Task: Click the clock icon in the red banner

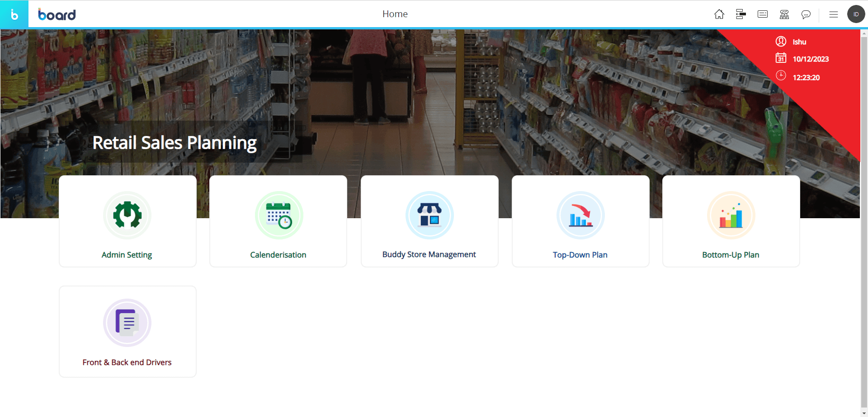Action: 781,75
